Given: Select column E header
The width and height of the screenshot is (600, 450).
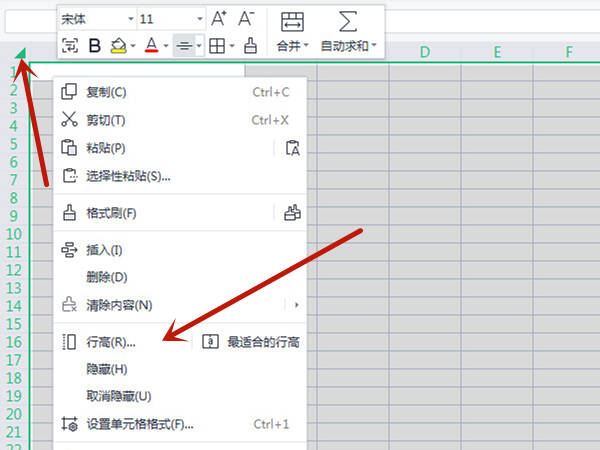Looking at the screenshot, I should click(x=497, y=52).
